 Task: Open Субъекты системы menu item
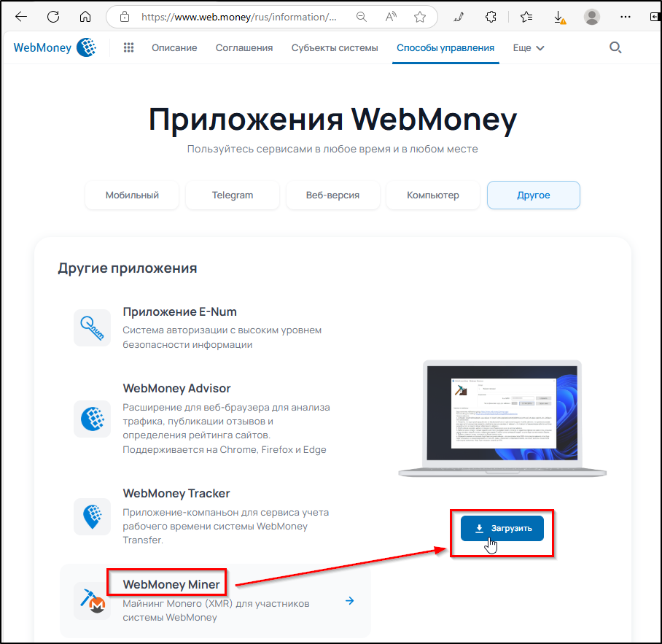tap(335, 48)
